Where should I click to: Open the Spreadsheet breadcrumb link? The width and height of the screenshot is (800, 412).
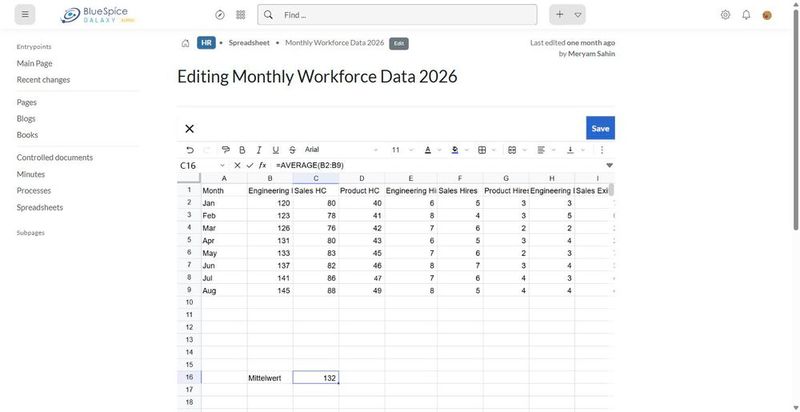click(249, 43)
